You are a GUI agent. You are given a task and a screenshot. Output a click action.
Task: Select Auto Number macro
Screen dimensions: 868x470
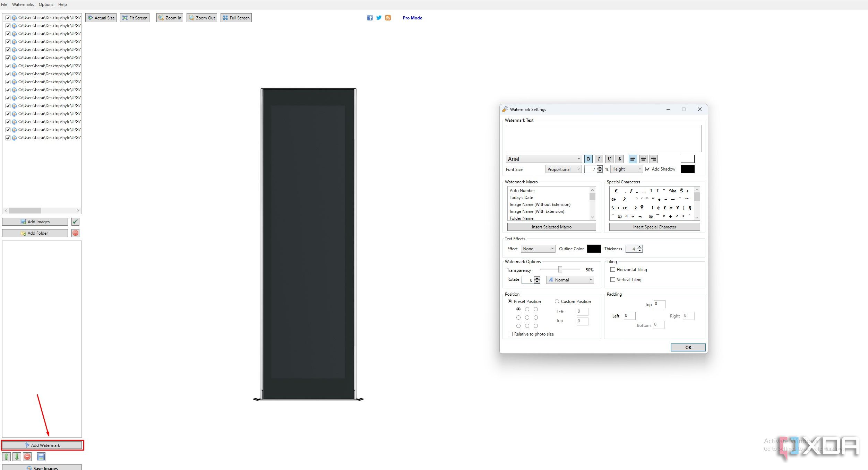pyautogui.click(x=522, y=190)
